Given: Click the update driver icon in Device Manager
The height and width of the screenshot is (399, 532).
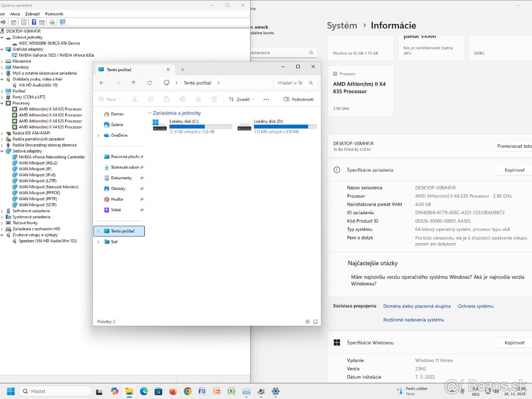Looking at the screenshot, I should [x=52, y=22].
